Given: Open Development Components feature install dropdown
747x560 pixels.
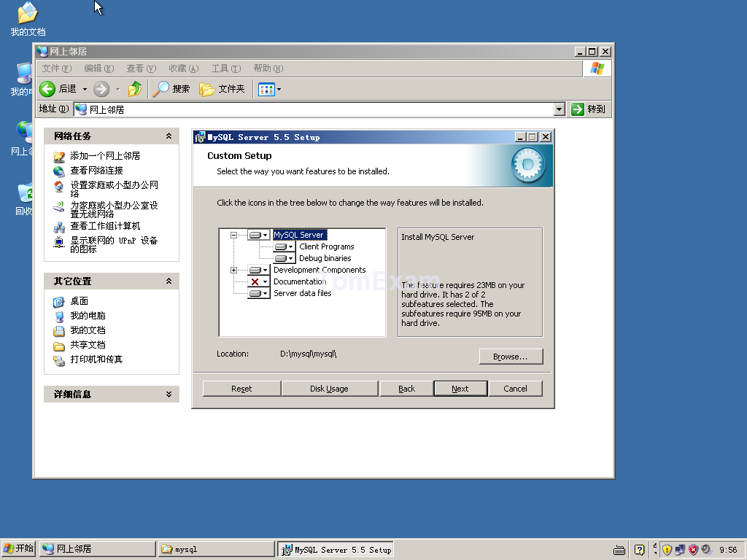Looking at the screenshot, I should (x=259, y=270).
